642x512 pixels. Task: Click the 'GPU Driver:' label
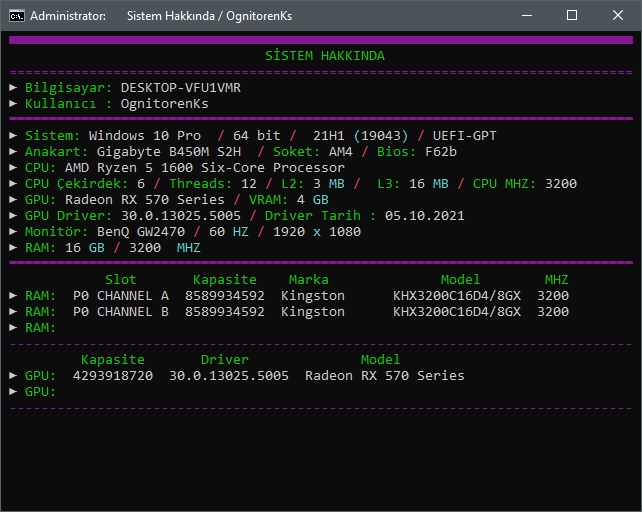[x=68, y=215]
